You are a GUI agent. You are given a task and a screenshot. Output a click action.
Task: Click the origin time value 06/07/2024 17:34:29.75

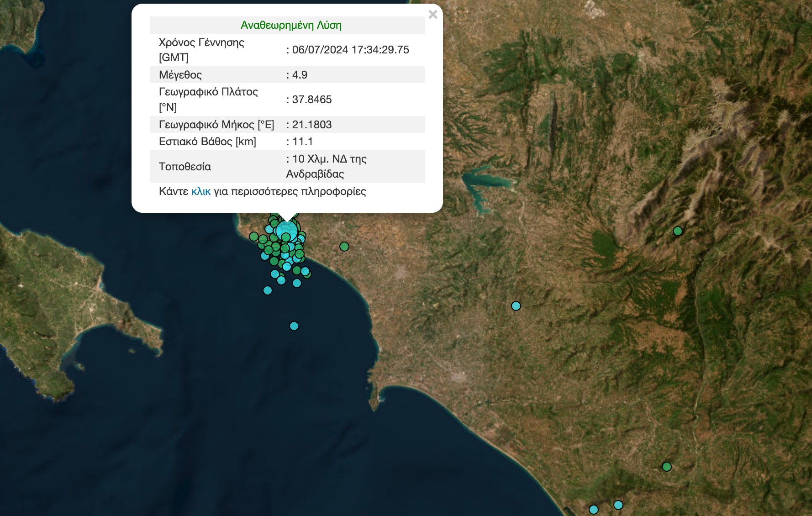pos(350,50)
